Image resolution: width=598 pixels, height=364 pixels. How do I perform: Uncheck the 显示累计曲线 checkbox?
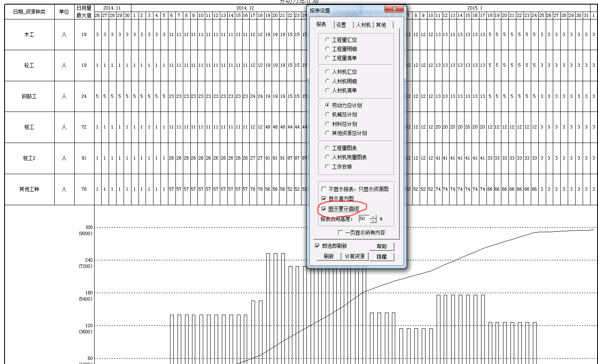(x=324, y=209)
